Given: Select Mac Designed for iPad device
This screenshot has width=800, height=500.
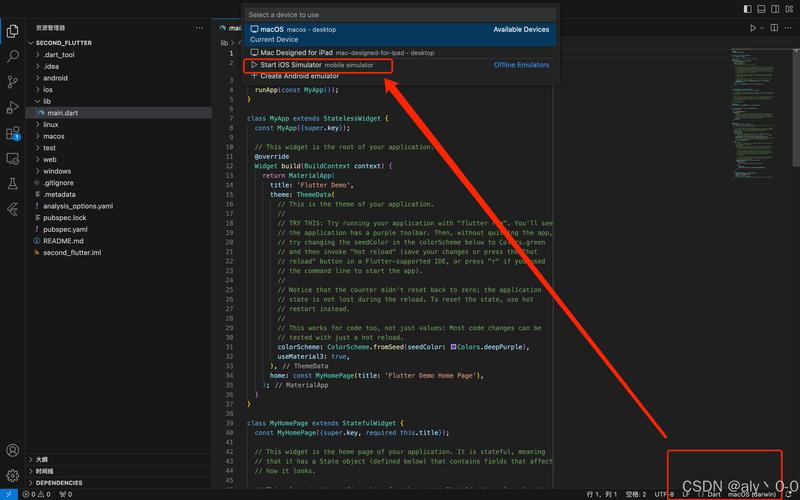Looking at the screenshot, I should [400, 53].
